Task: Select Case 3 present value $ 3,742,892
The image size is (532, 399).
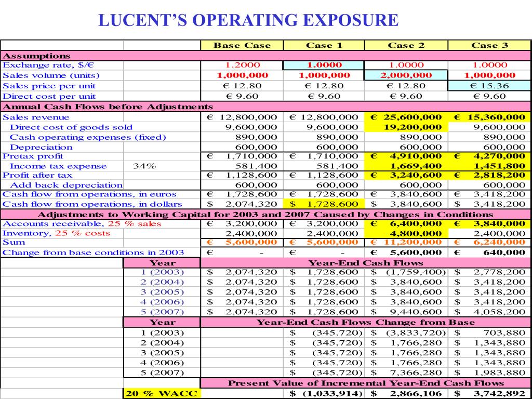Action: coord(489,394)
